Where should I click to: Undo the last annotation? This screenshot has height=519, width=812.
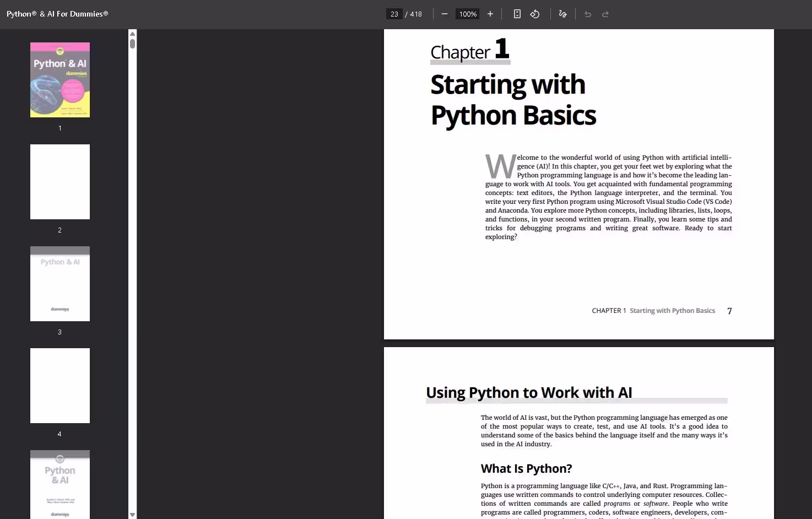588,14
